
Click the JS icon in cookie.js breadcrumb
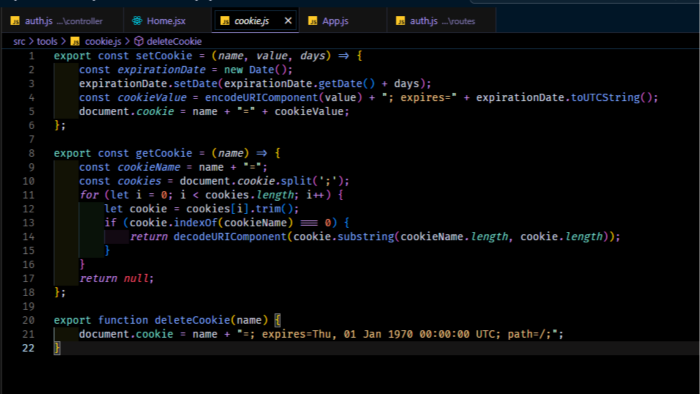point(75,41)
